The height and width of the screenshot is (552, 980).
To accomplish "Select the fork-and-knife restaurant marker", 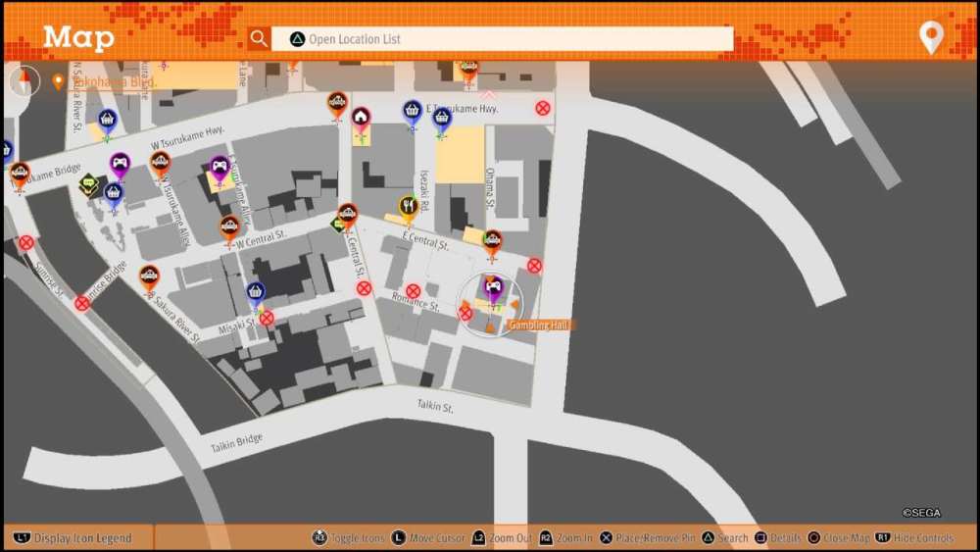I will tap(409, 206).
